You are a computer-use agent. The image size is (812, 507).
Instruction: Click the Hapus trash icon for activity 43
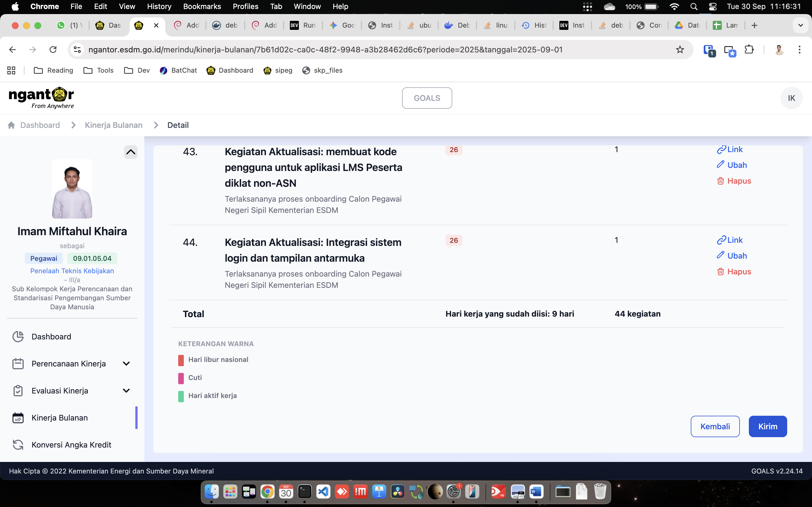(720, 181)
